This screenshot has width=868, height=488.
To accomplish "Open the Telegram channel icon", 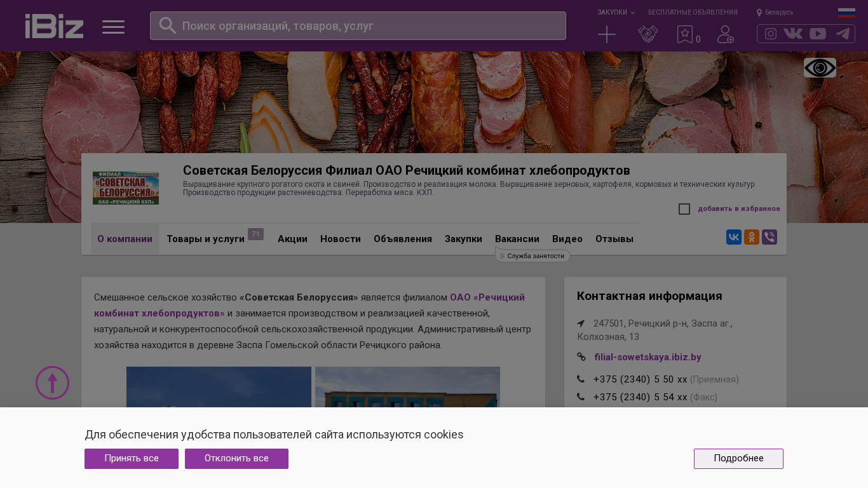I will point(843,34).
